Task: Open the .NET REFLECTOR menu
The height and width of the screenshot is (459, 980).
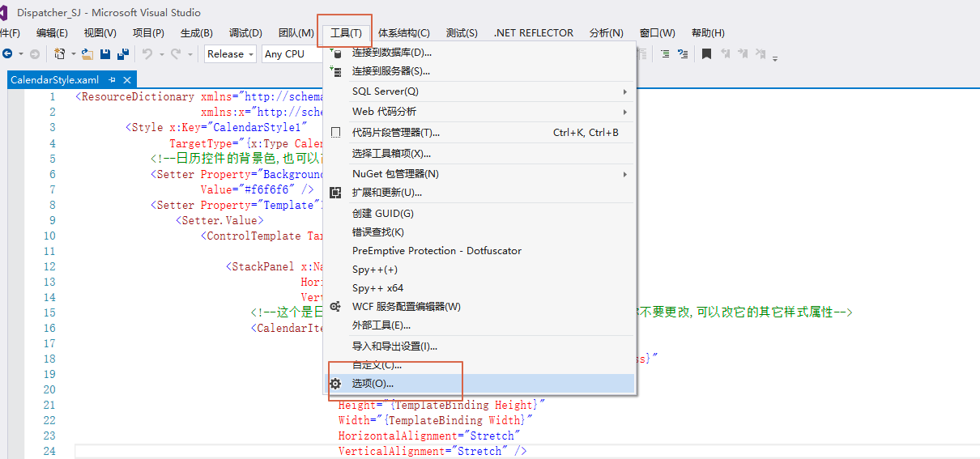Action: (533, 33)
